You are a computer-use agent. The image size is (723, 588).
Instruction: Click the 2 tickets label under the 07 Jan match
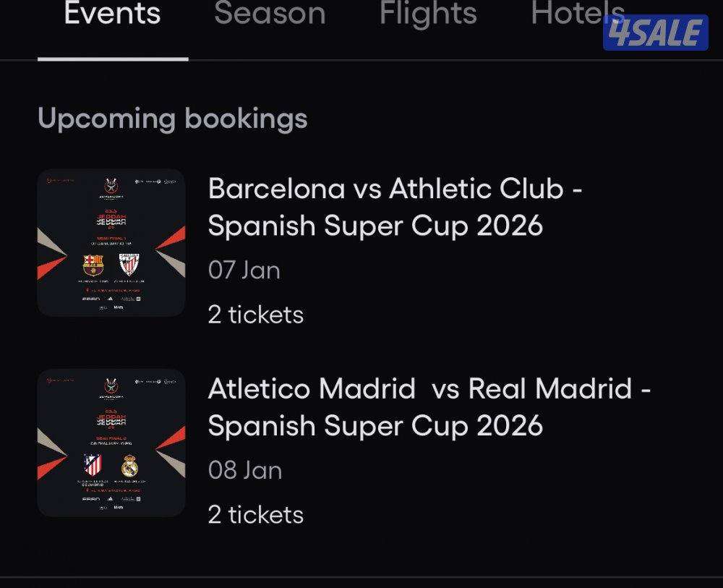tap(254, 314)
